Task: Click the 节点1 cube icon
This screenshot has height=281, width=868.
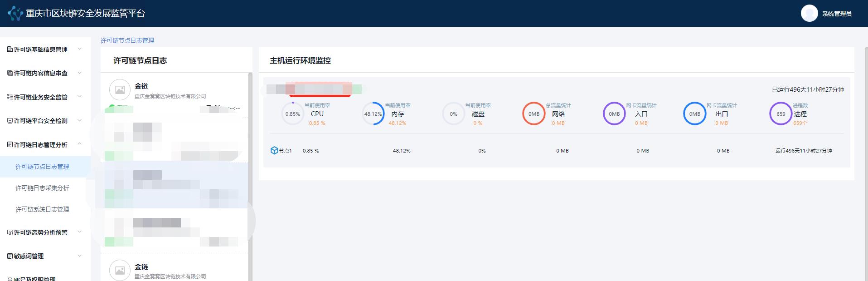Action: [274, 150]
